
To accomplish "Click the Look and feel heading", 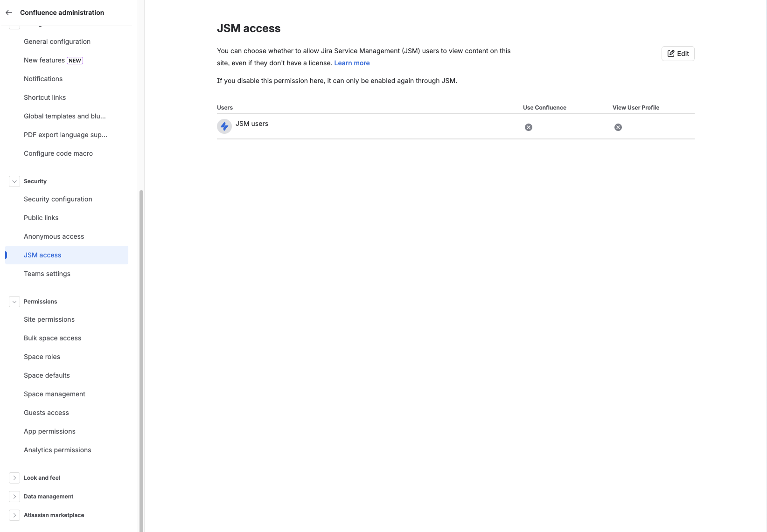I will (42, 478).
